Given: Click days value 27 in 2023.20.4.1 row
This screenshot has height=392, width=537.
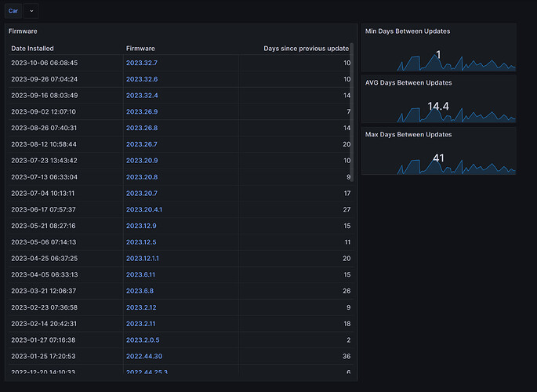Looking at the screenshot, I should [347, 209].
